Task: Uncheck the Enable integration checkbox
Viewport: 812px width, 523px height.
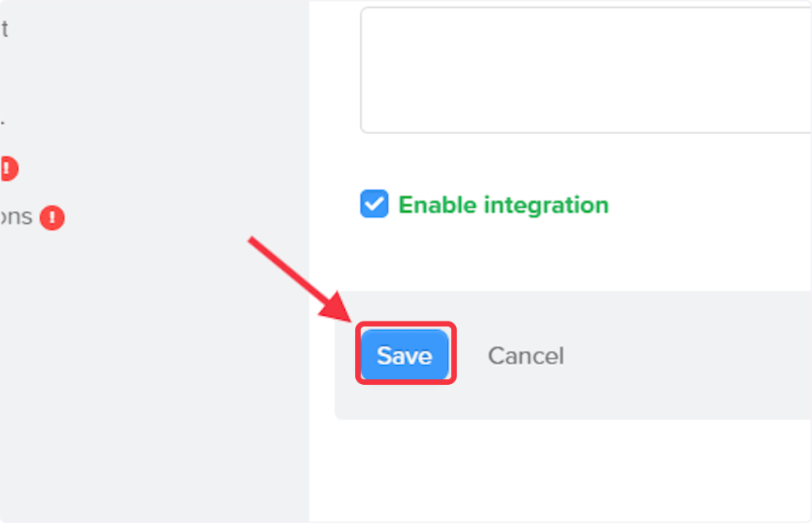Action: pos(374,204)
